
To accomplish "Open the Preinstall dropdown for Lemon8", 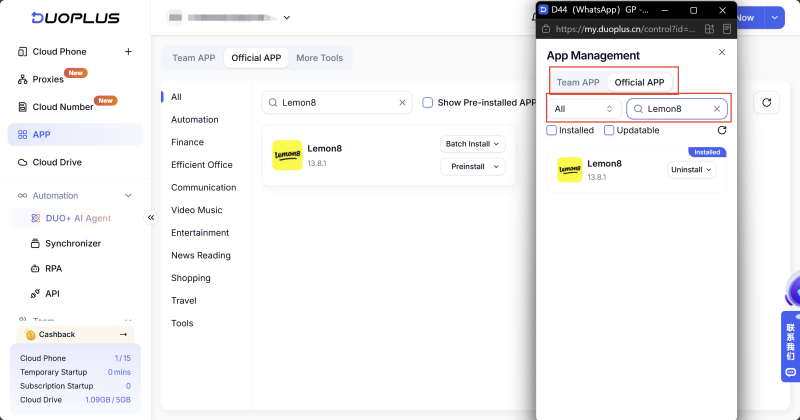I will (x=472, y=167).
